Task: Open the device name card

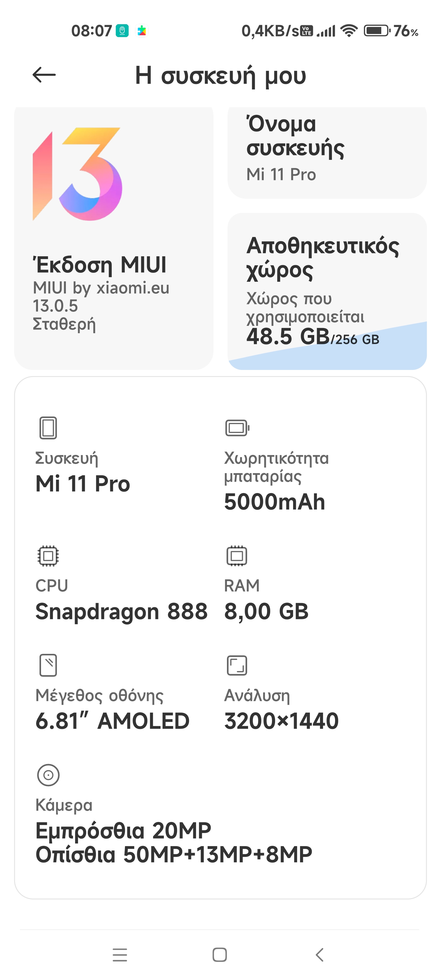Action: pos(327,152)
